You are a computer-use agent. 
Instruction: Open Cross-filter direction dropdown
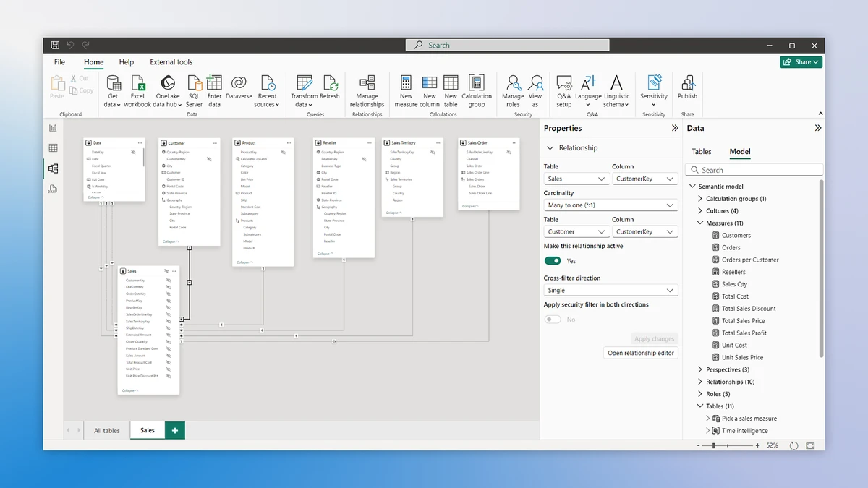(610, 290)
